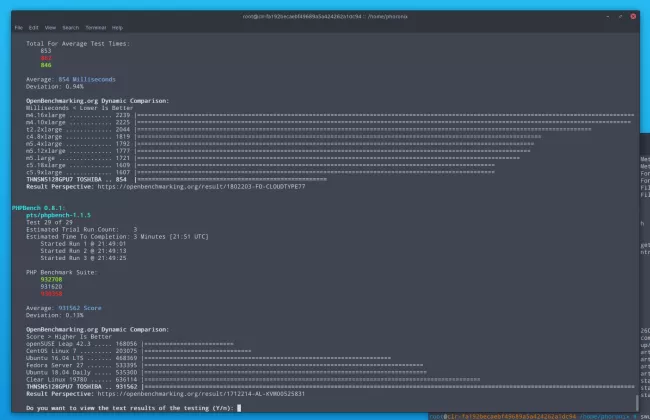This screenshot has height=420, width=650.
Task: Click the m5.4xlarge 1792 row
Action: click(280, 144)
